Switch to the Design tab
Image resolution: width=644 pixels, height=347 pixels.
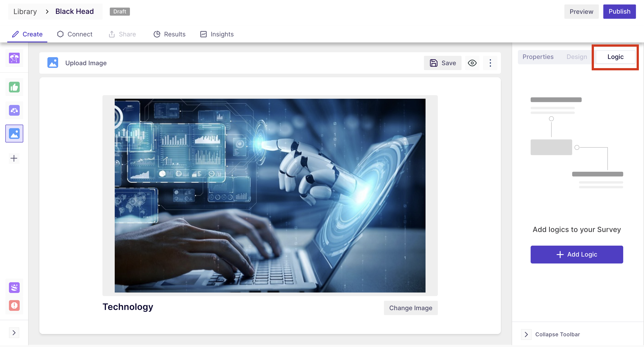pos(577,57)
